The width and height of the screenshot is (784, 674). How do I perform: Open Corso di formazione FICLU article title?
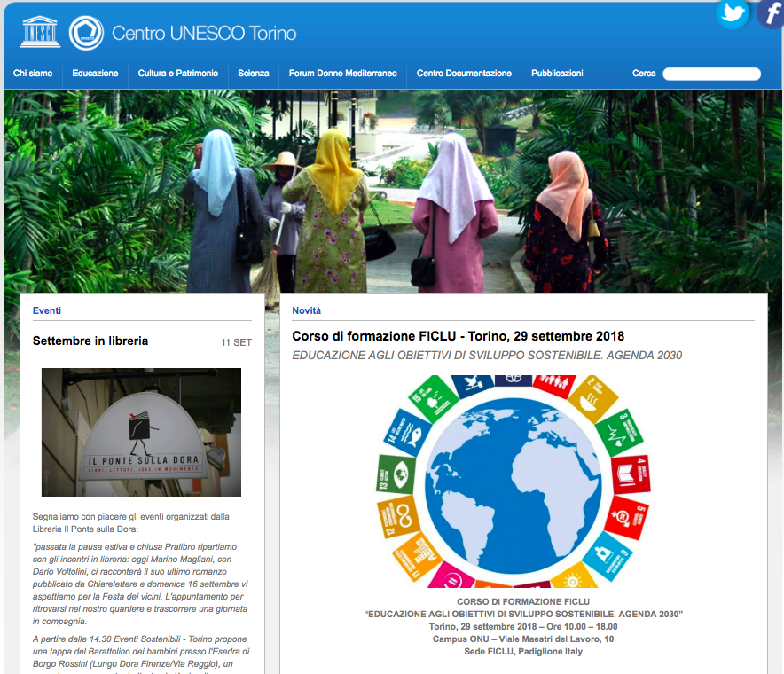pos(458,336)
